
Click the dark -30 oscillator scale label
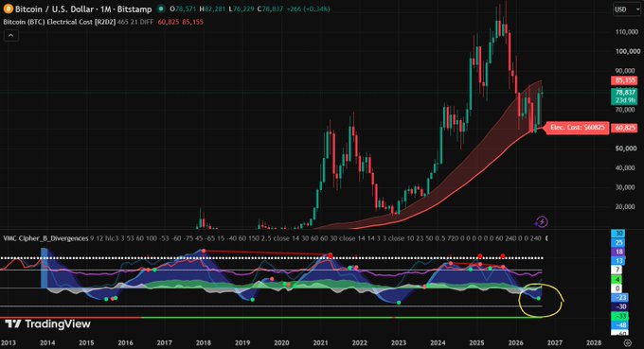tap(620, 306)
